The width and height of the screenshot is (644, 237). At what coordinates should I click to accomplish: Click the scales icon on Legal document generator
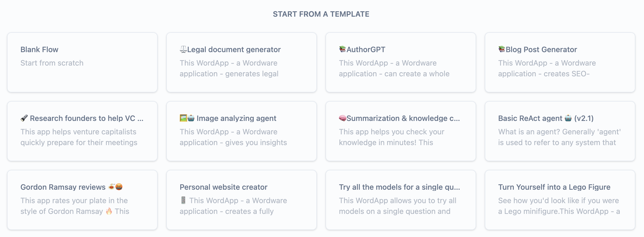tap(183, 49)
